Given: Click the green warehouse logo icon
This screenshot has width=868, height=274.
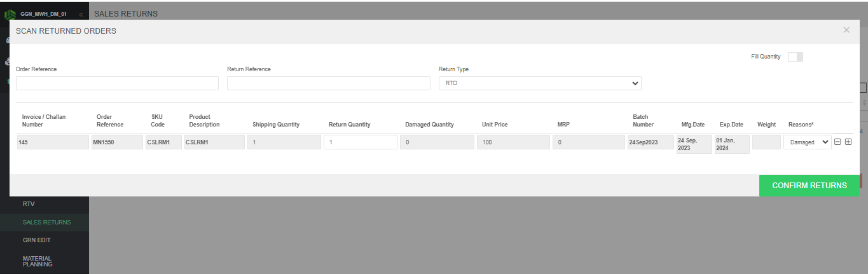Looking at the screenshot, I should tap(10, 13).
